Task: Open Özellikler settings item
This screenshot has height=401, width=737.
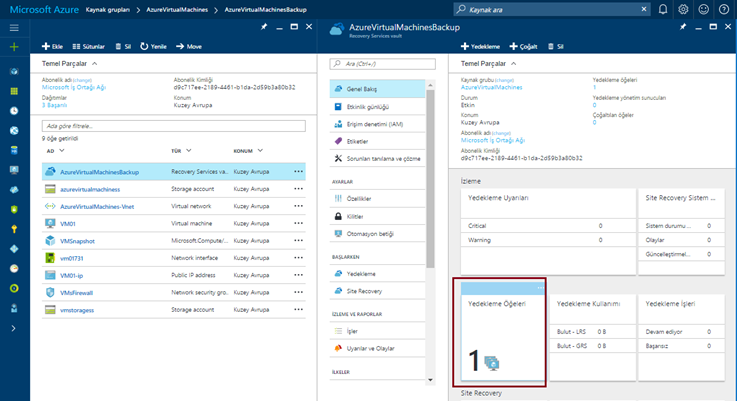Action: [x=377, y=198]
